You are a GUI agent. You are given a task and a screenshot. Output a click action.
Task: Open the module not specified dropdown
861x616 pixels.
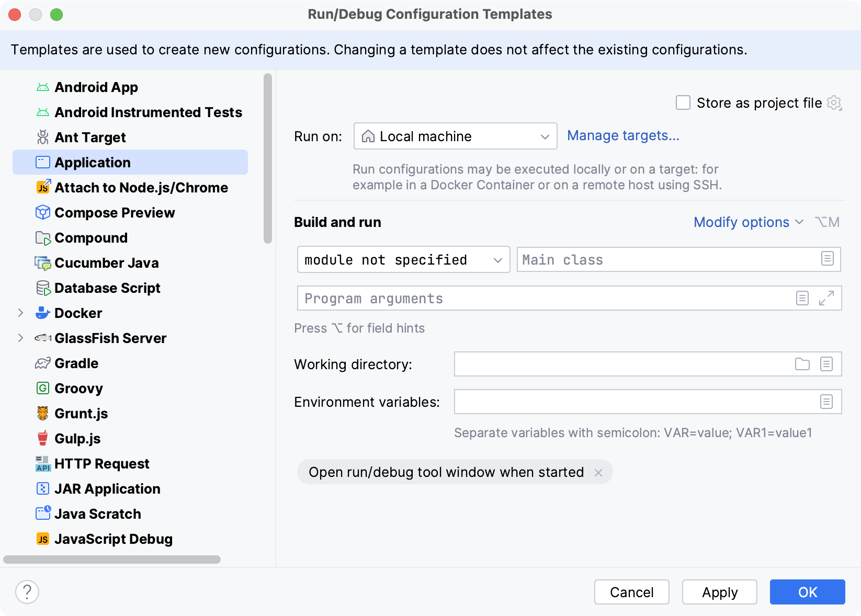point(404,259)
